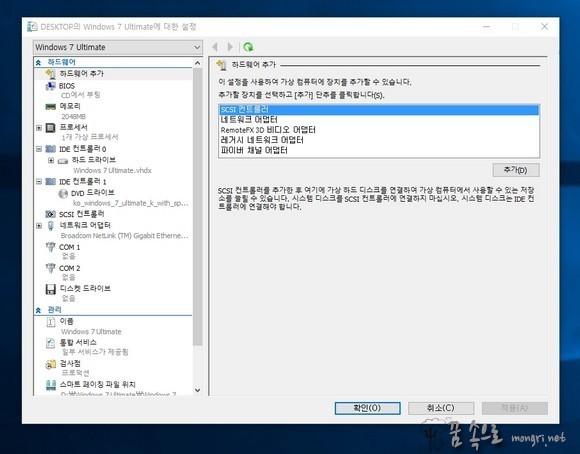580x454 pixels.
Task: Select the Broadcom NetLink adapter text
Action: 125,236
